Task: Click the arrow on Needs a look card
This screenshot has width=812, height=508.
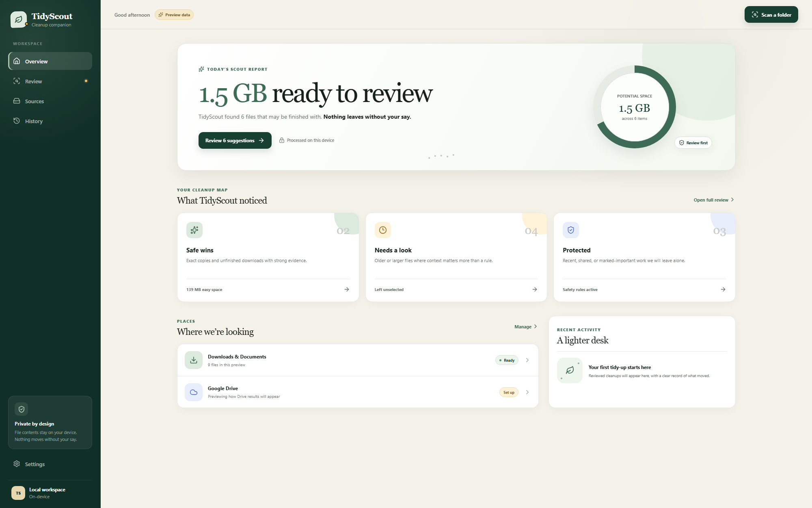Action: (x=535, y=289)
